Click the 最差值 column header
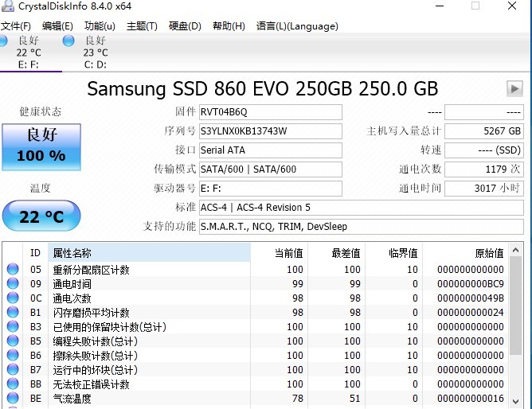The width and height of the screenshot is (532, 409). click(x=337, y=253)
